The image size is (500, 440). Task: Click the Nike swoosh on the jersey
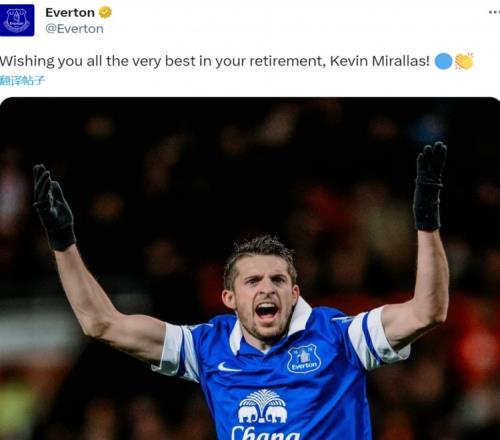pos(229,368)
